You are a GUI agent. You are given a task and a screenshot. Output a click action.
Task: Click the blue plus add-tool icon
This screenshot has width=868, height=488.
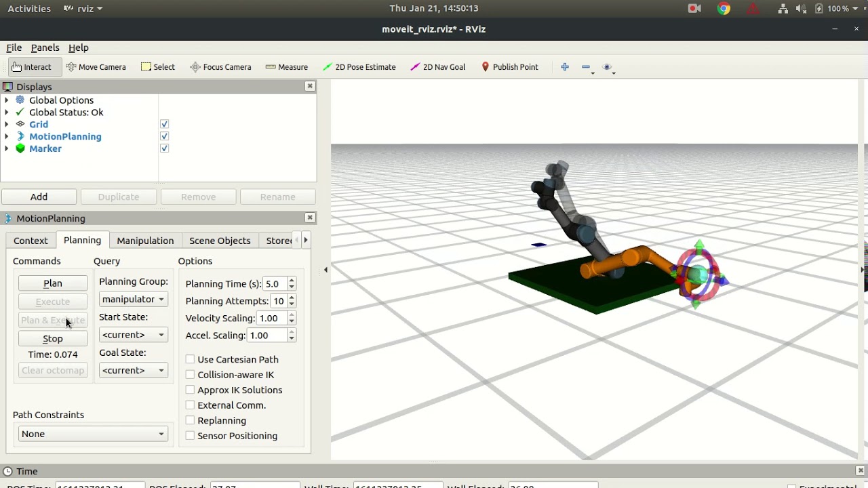point(565,67)
